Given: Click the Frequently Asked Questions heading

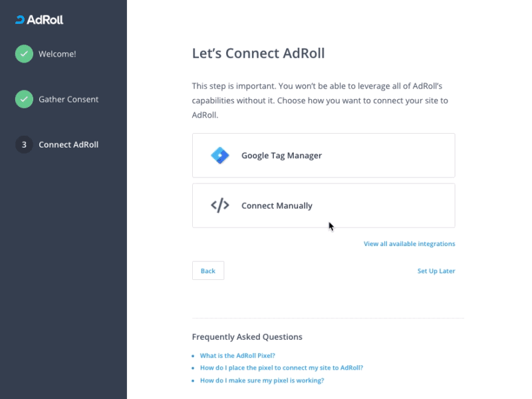Looking at the screenshot, I should click(247, 337).
